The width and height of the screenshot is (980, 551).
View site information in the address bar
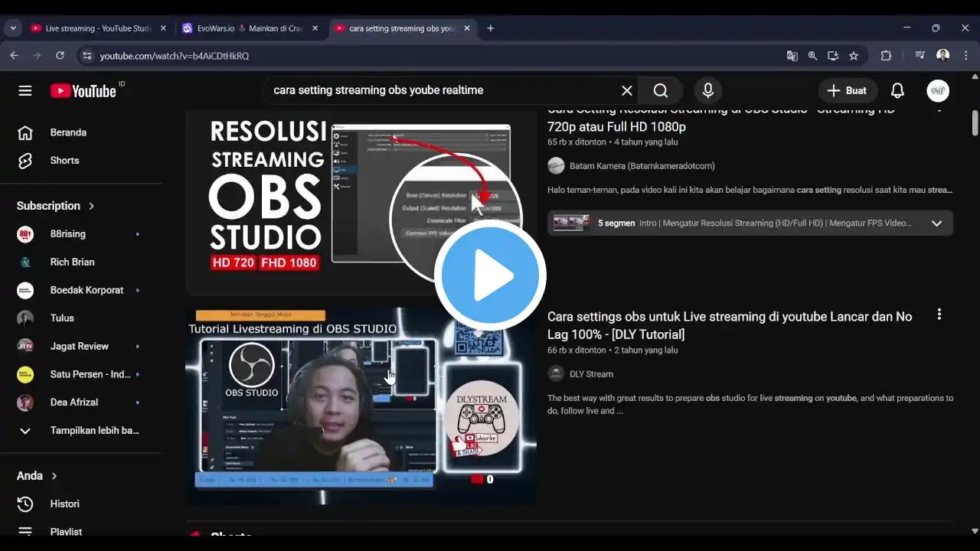tap(87, 56)
